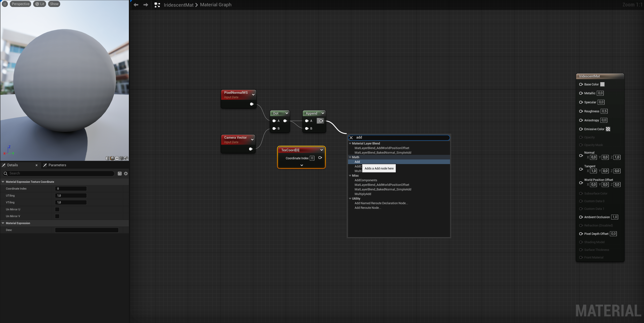Click the Base Color swatch on the IridescentMat node
Viewport: 644px width, 323px height.
click(602, 84)
